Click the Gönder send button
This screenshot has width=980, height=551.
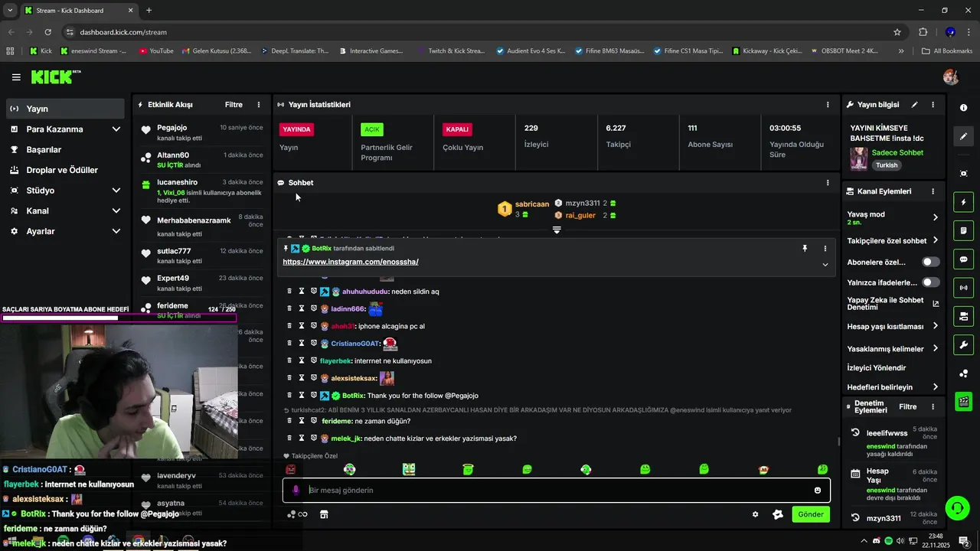point(811,514)
